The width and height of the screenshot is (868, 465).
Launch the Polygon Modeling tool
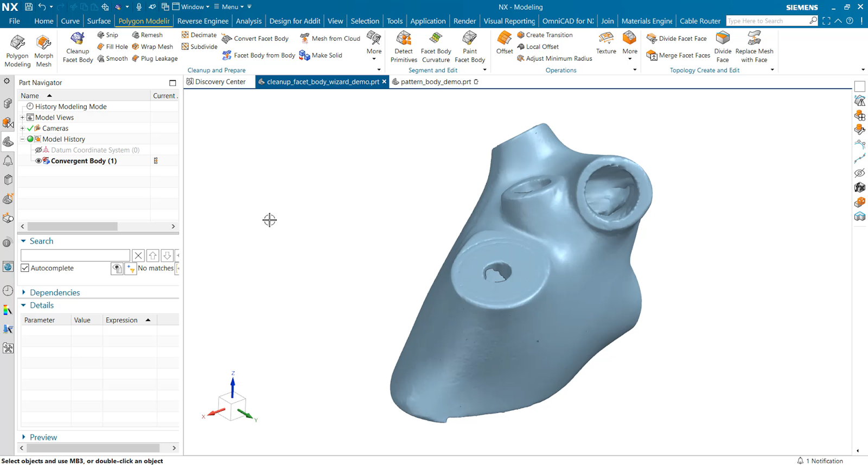click(x=17, y=43)
